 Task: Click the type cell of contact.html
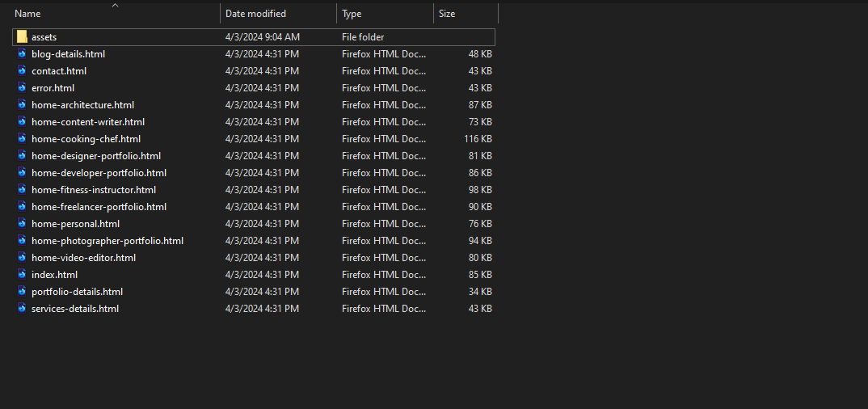tap(384, 71)
